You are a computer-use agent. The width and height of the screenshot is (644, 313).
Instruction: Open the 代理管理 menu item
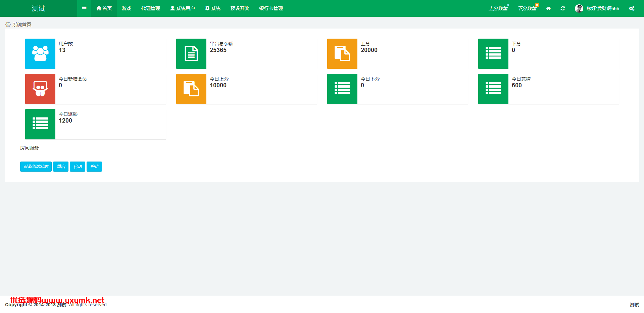click(x=151, y=8)
